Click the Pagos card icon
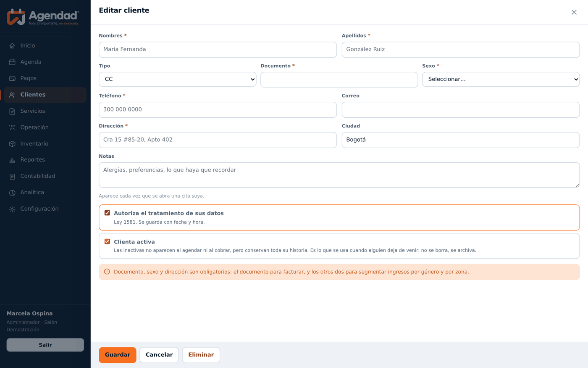The height and width of the screenshot is (368, 588). [12, 79]
